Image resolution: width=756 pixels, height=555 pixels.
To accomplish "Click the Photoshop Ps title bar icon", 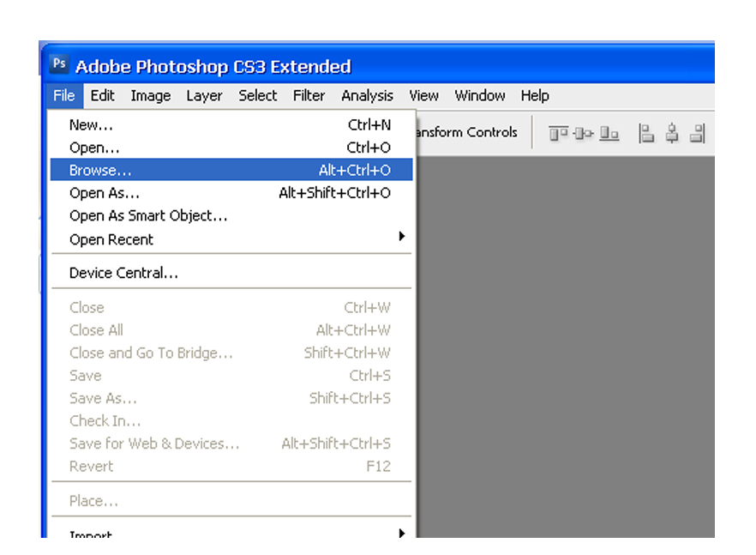I will [59, 63].
